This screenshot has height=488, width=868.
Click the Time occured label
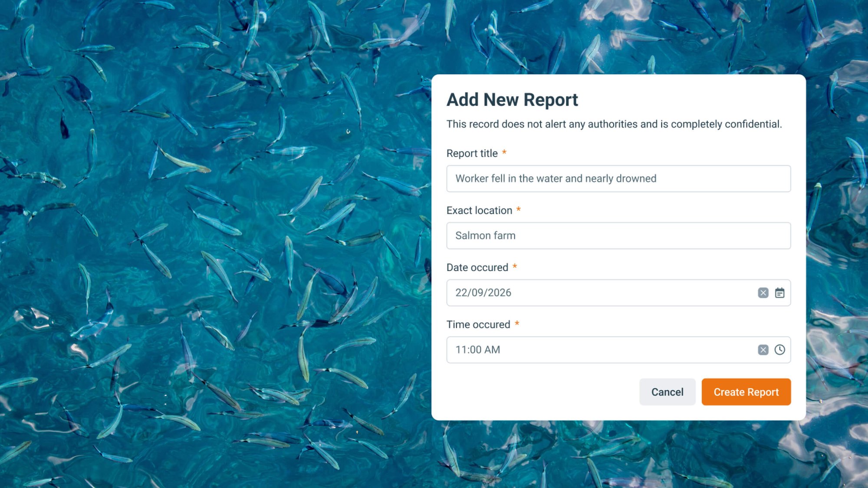point(478,324)
